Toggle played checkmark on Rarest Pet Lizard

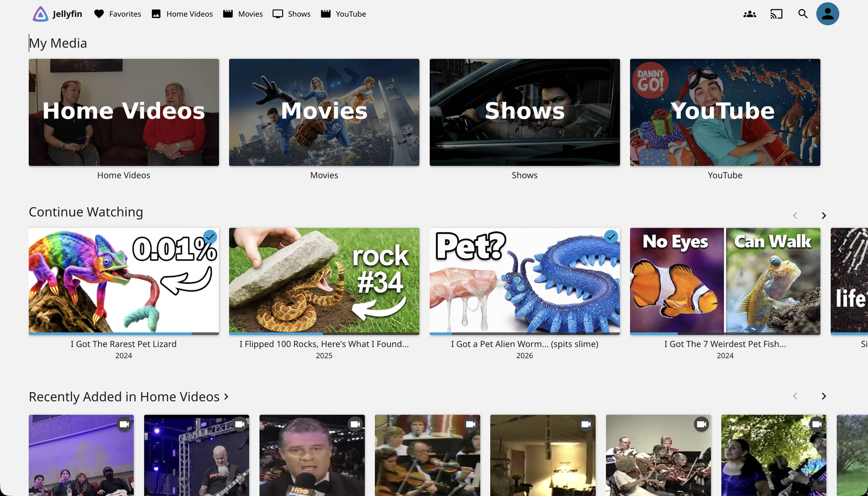210,237
